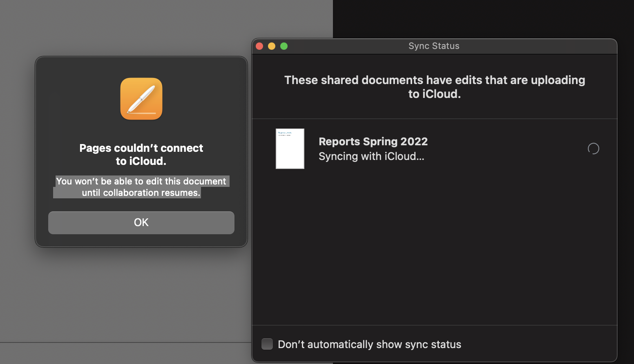The image size is (634, 364).
Task: Dismiss the iCloud alert with OK
Action: tap(141, 222)
